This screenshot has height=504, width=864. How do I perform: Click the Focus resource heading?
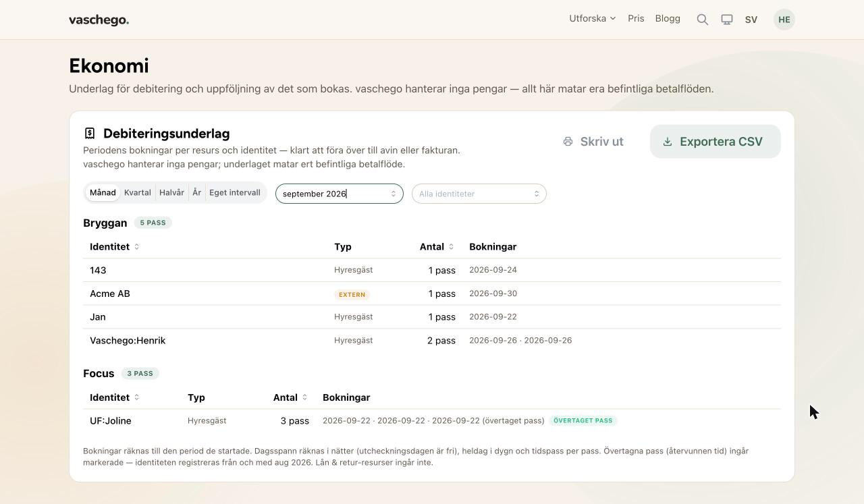[x=99, y=373]
